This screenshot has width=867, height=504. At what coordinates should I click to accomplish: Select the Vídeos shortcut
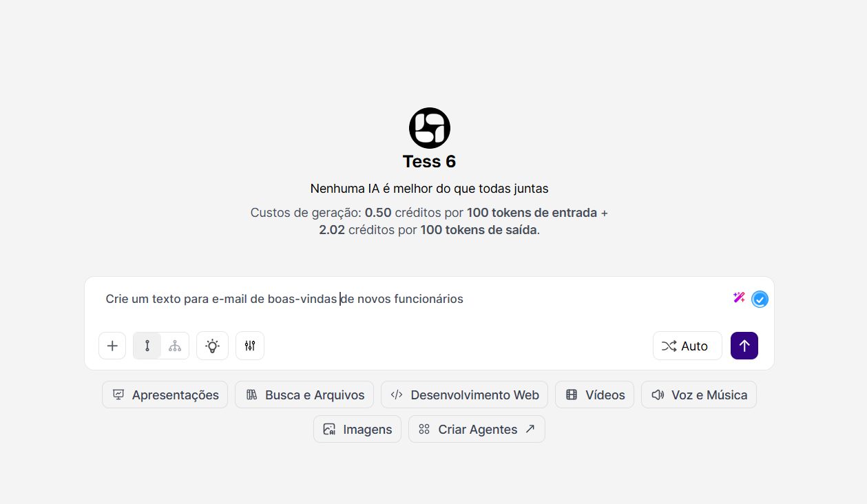(594, 395)
